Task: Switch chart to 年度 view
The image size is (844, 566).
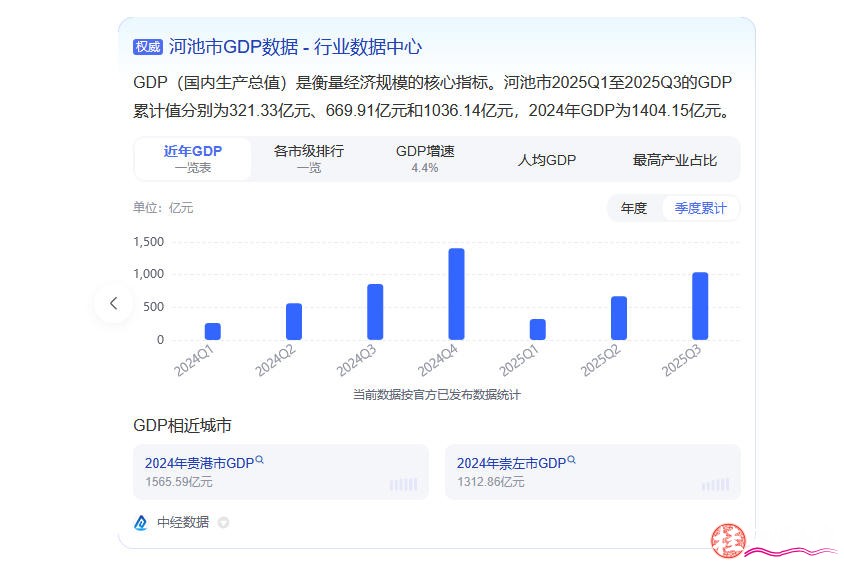Action: [634, 208]
